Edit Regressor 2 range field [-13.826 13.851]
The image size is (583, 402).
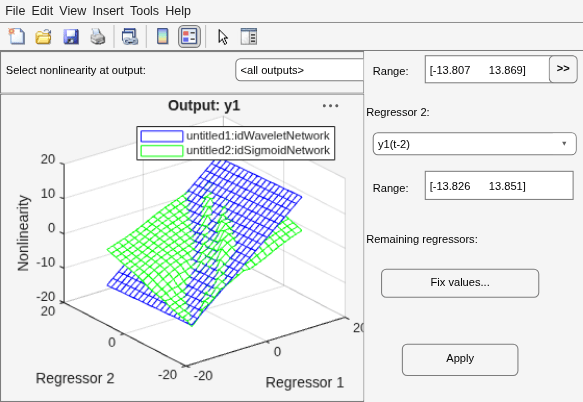499,186
